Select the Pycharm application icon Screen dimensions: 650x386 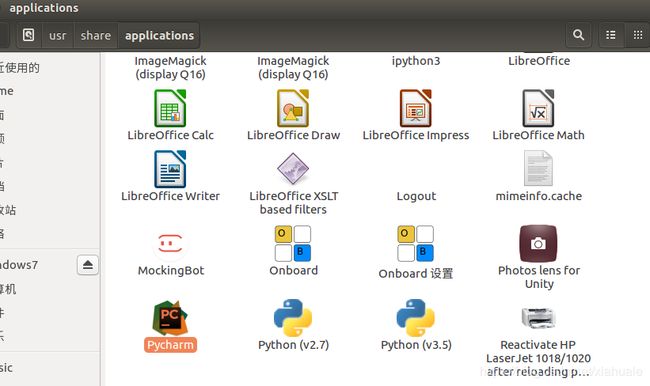170,318
